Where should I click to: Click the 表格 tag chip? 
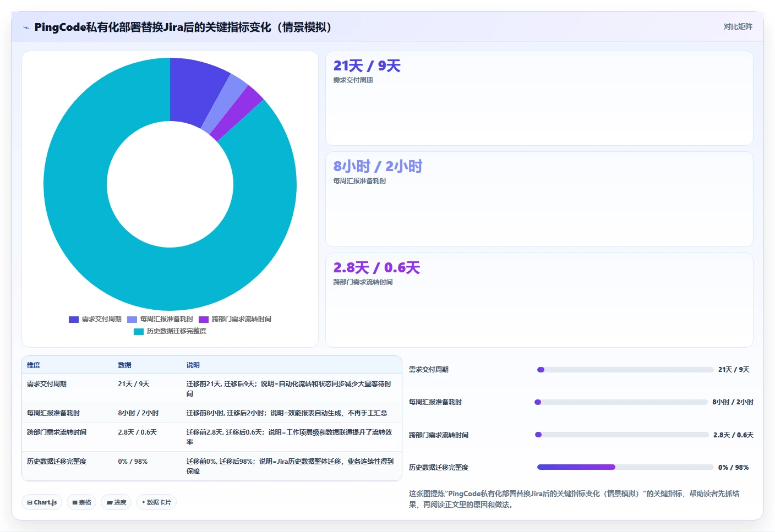click(x=81, y=502)
